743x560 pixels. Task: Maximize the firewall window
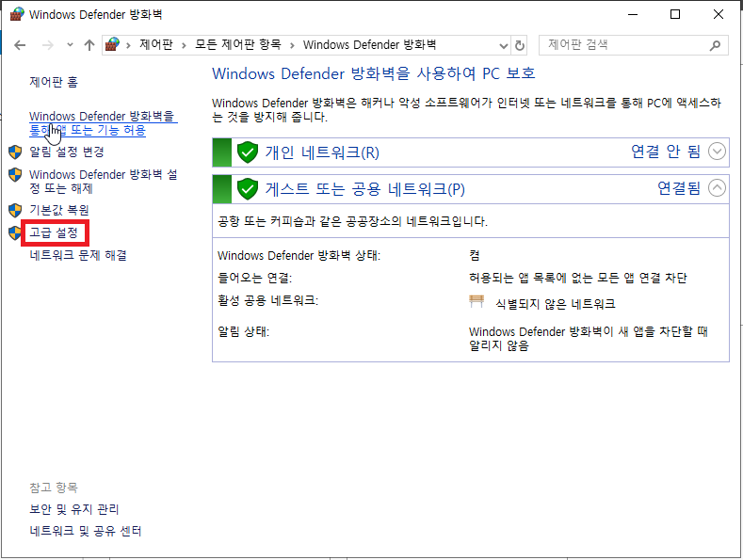click(675, 14)
